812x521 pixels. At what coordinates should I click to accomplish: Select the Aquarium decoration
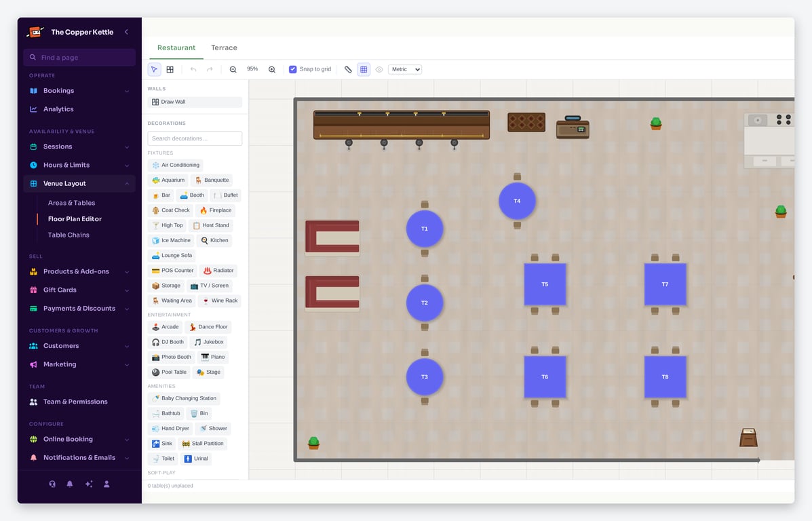point(168,180)
